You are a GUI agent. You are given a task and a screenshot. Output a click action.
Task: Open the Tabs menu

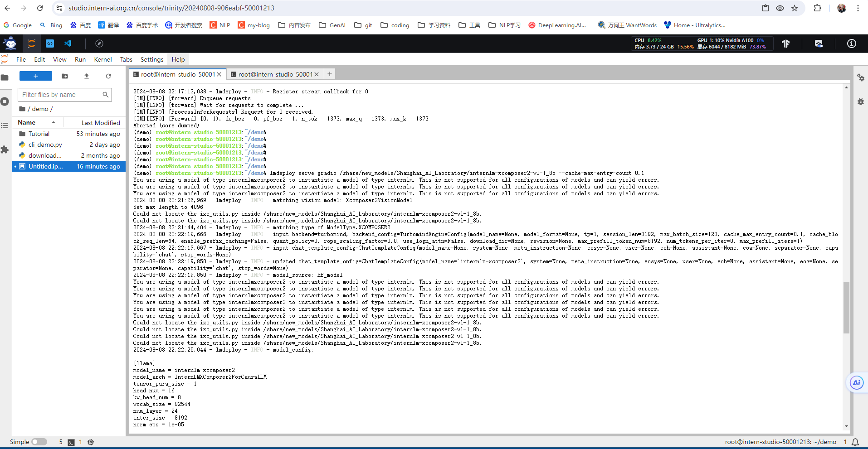click(x=126, y=59)
